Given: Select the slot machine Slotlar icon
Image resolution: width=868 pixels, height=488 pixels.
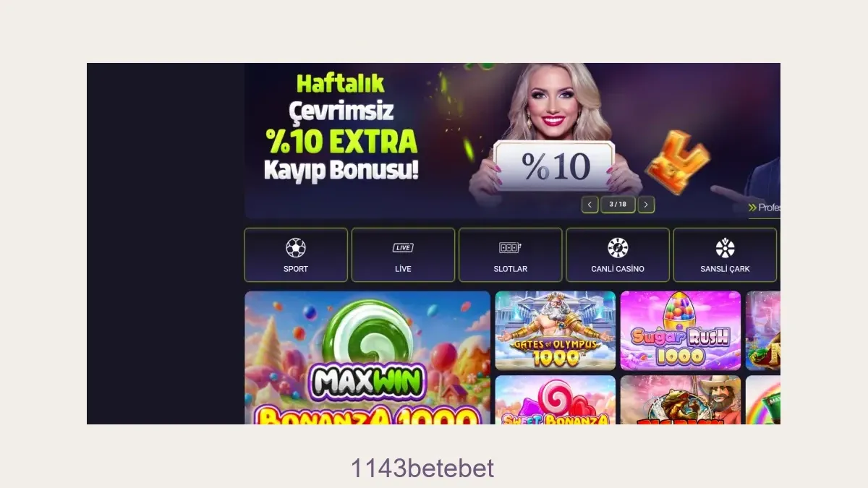Looking at the screenshot, I should 510,248.
